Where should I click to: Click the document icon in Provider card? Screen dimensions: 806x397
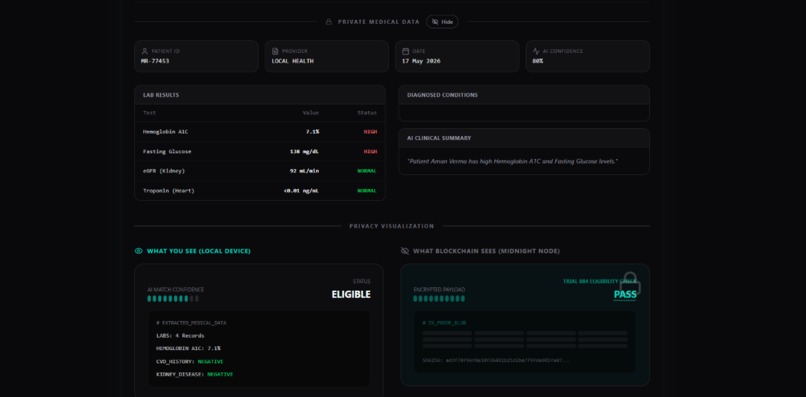pos(275,51)
